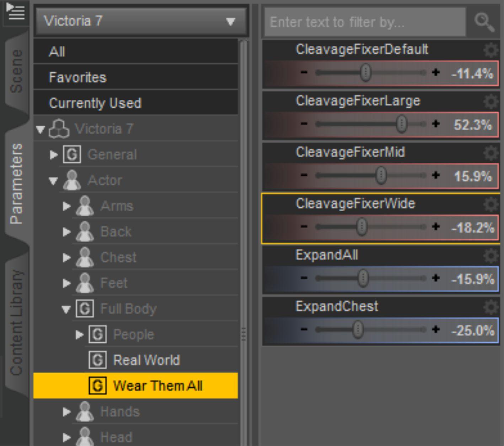
Task: Open ExpandAll parameter settings gear
Action: pyautogui.click(x=491, y=256)
